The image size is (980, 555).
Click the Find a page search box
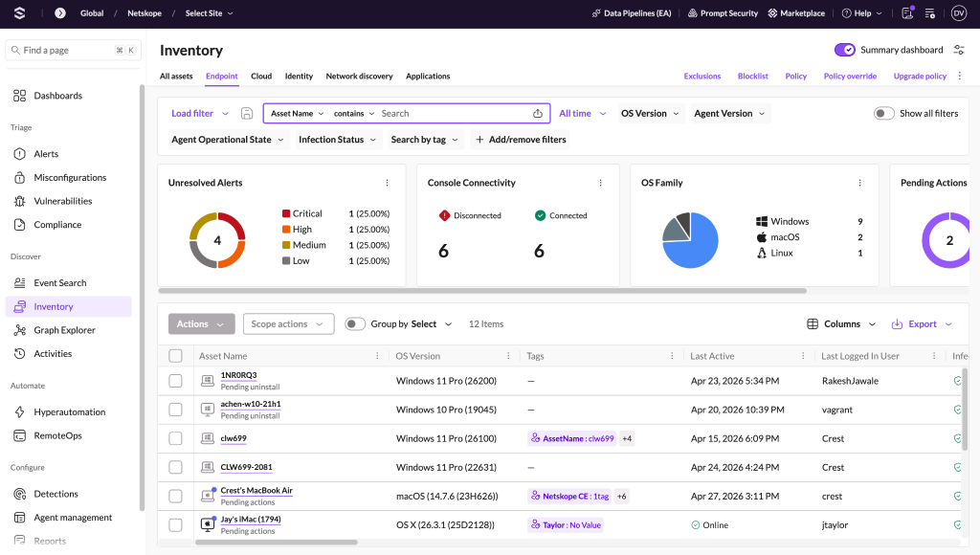click(73, 50)
